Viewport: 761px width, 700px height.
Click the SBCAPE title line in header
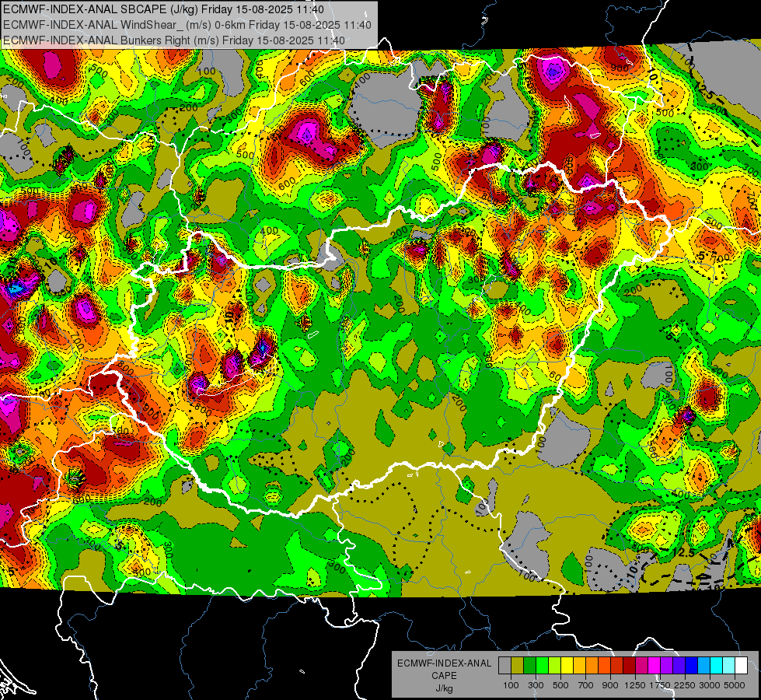(x=163, y=9)
